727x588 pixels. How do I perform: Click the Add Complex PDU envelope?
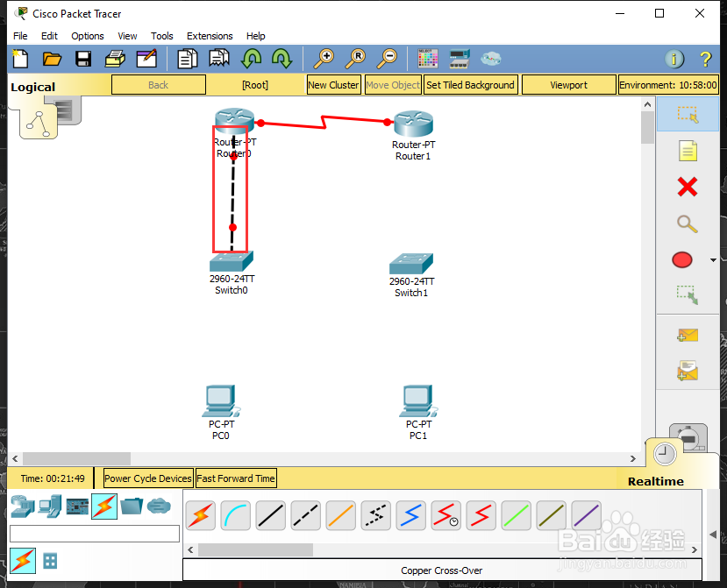pos(688,371)
